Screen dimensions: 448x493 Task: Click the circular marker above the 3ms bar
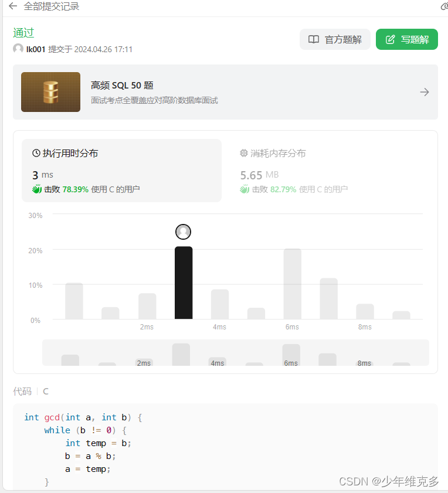click(183, 232)
